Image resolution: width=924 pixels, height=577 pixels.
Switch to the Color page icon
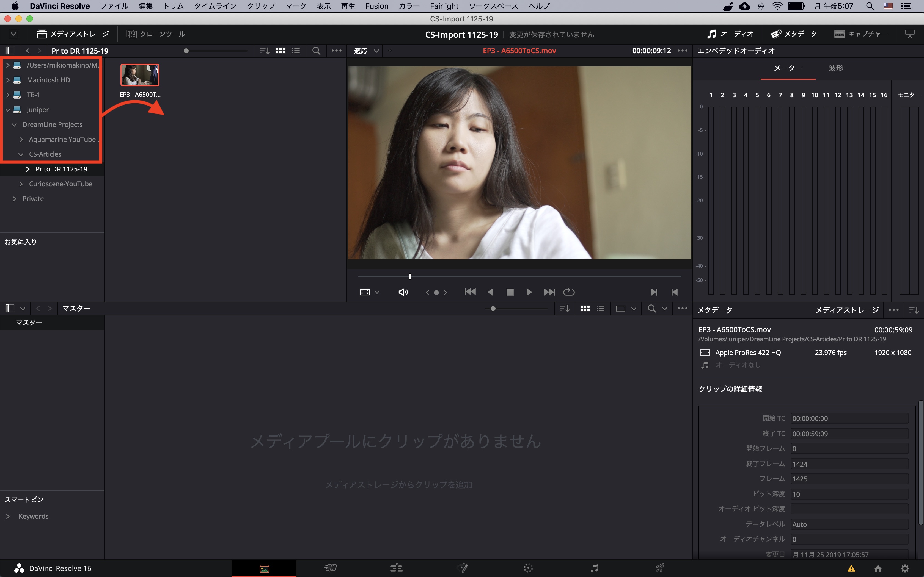click(528, 568)
